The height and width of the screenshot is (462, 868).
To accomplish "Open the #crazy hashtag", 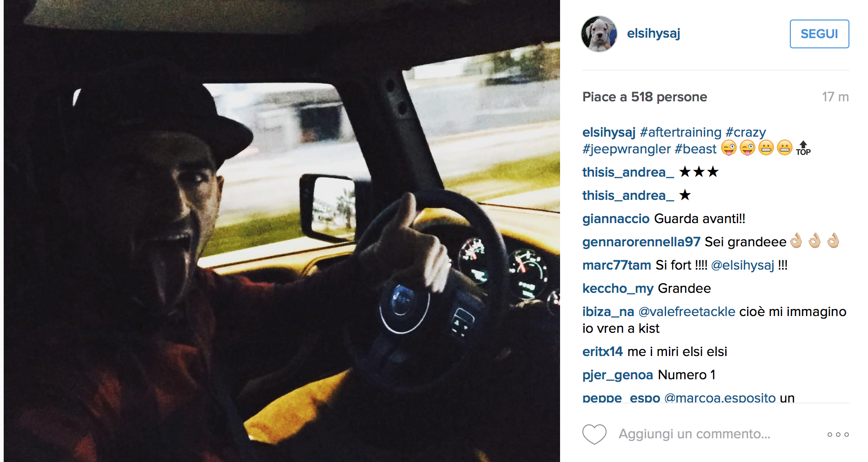I will click(x=746, y=132).
